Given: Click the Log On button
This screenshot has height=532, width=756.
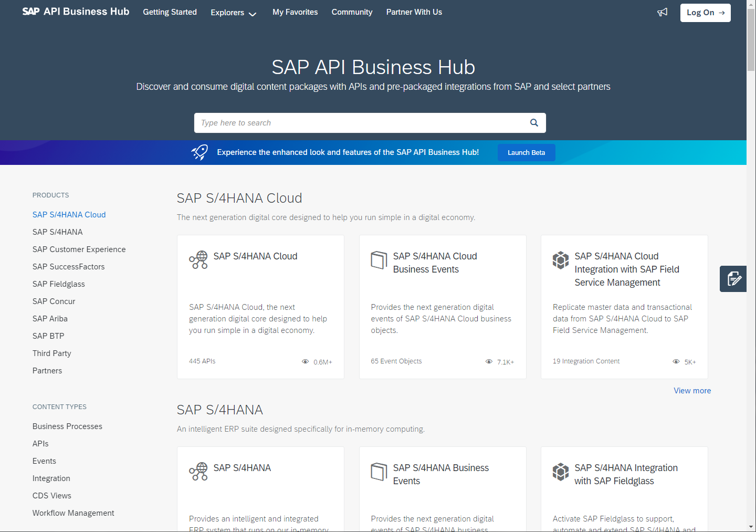Looking at the screenshot, I should click(706, 13).
